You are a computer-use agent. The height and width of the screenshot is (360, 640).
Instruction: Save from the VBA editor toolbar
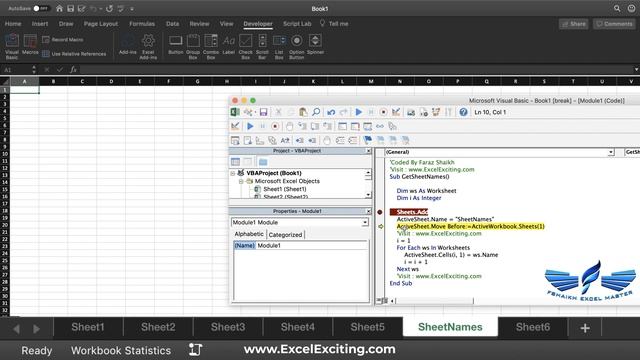pos(263,112)
